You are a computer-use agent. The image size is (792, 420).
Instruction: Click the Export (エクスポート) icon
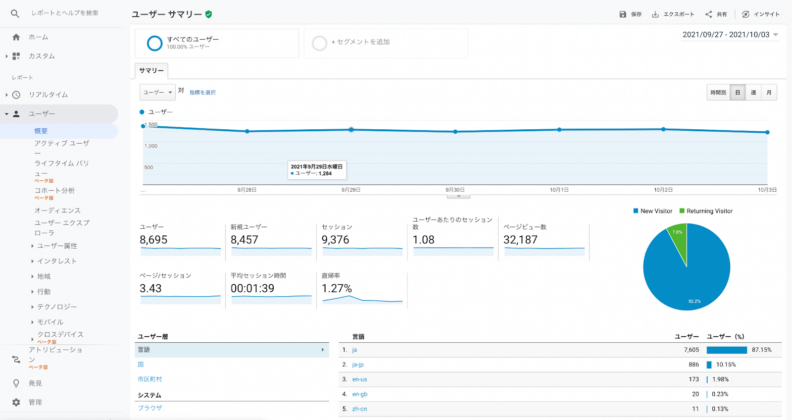click(655, 14)
